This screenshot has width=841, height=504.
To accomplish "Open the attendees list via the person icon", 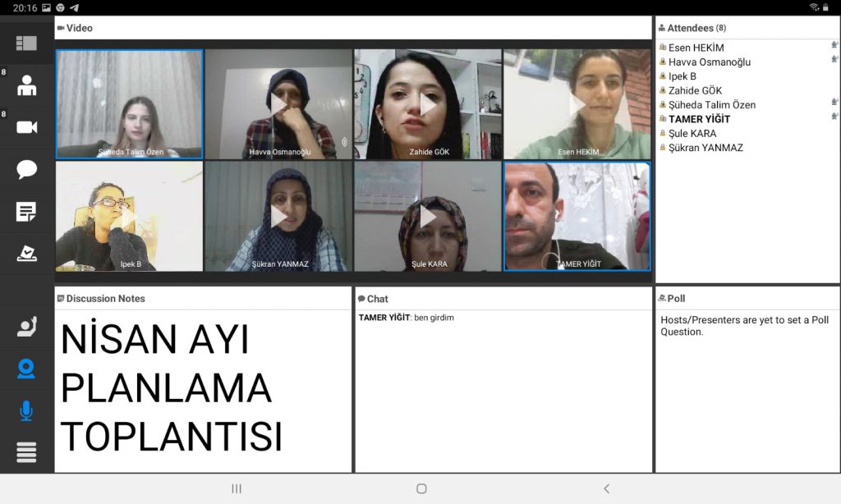I will (26, 85).
